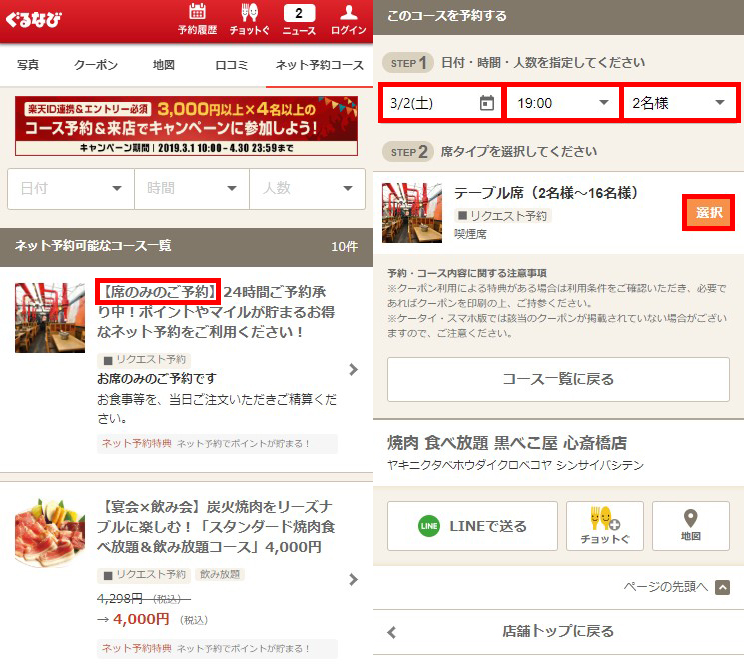The width and height of the screenshot is (744, 664).
Task: Open the 19:00 time dropdown
Action: pyautogui.click(x=562, y=103)
